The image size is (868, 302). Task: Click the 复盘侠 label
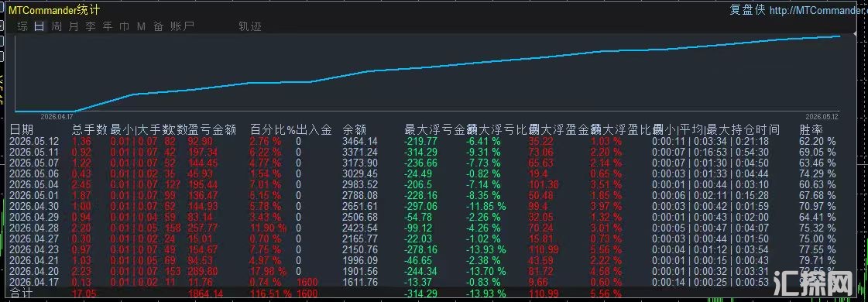[747, 11]
